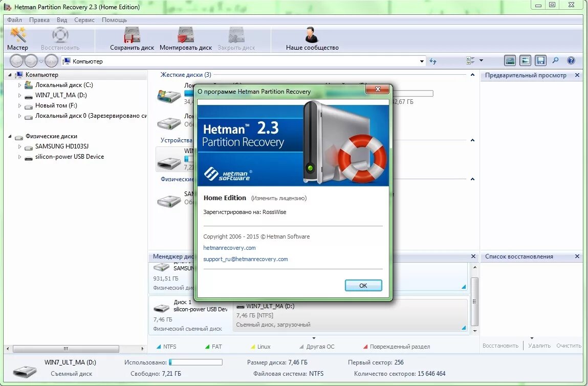
Task: Close the Менеджер дисков panel
Action: tap(473, 256)
